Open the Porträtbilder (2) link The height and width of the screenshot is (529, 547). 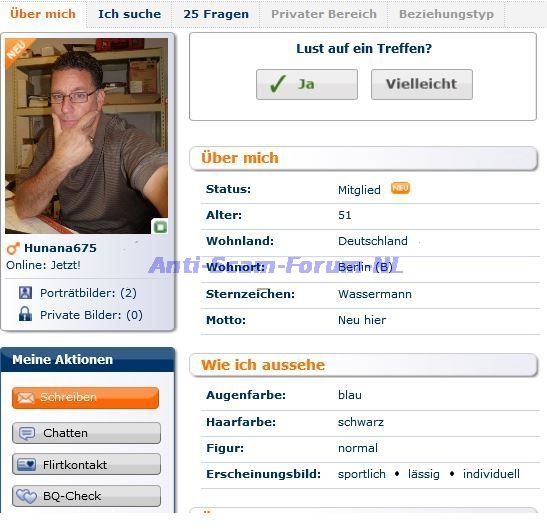pos(88,293)
